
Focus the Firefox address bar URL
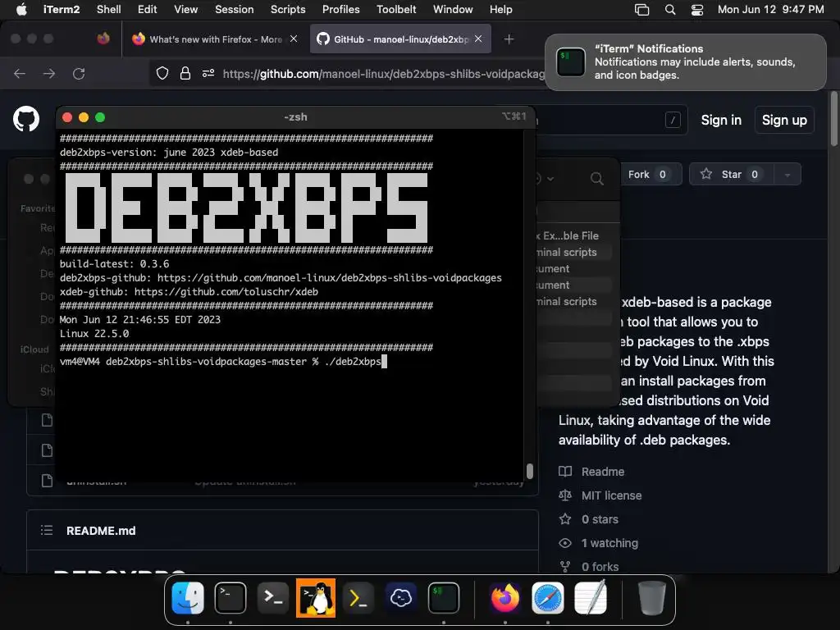point(383,74)
